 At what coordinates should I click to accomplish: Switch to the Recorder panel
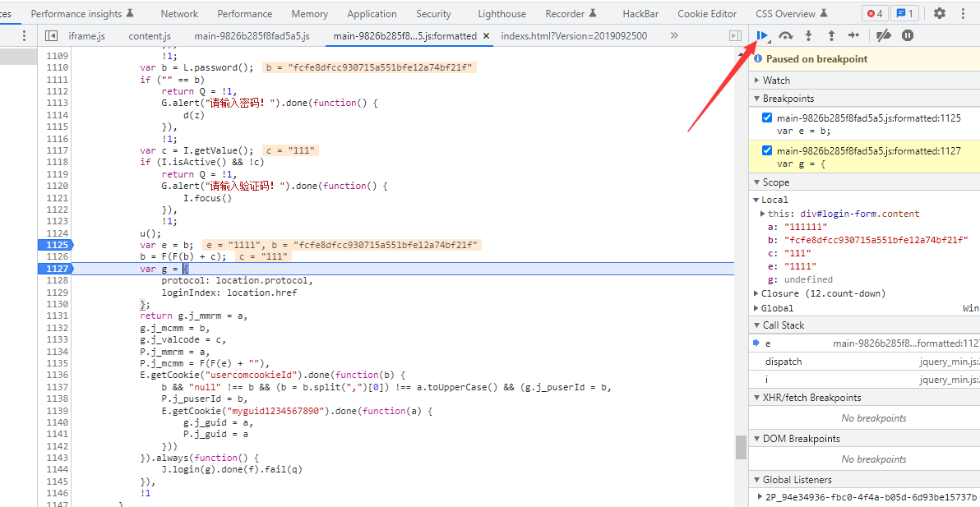click(x=571, y=13)
